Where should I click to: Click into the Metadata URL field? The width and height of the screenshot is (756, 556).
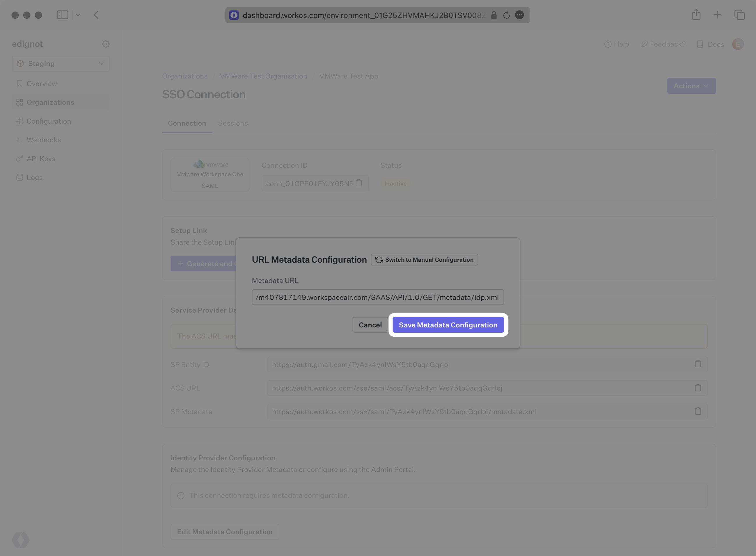[377, 297]
